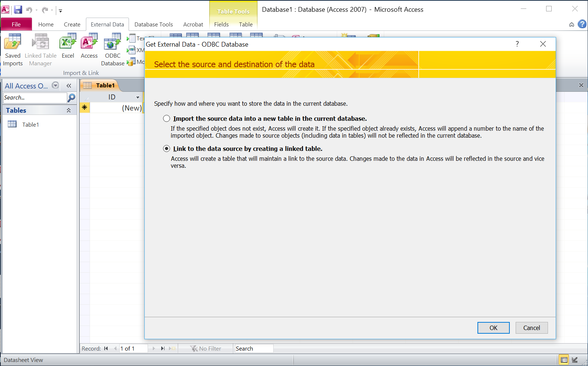This screenshot has height=366, width=588.
Task: Open Saved Imports in the ribbon
Action: (x=13, y=50)
